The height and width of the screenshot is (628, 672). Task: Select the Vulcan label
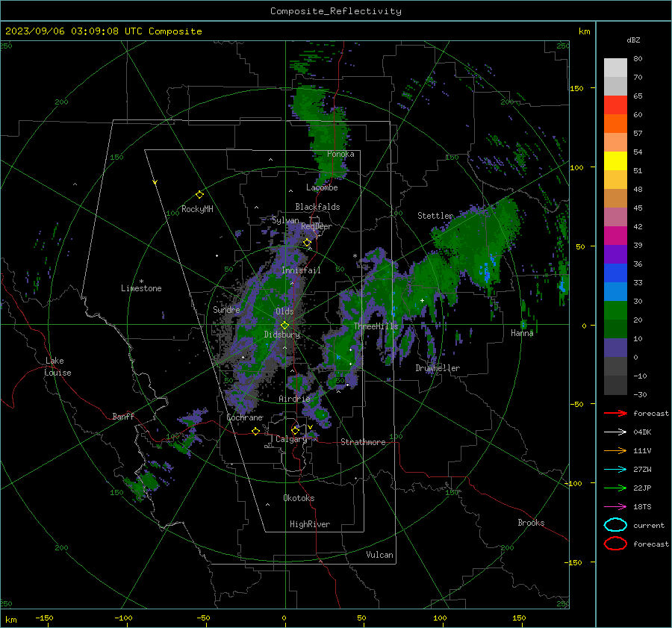pos(379,555)
